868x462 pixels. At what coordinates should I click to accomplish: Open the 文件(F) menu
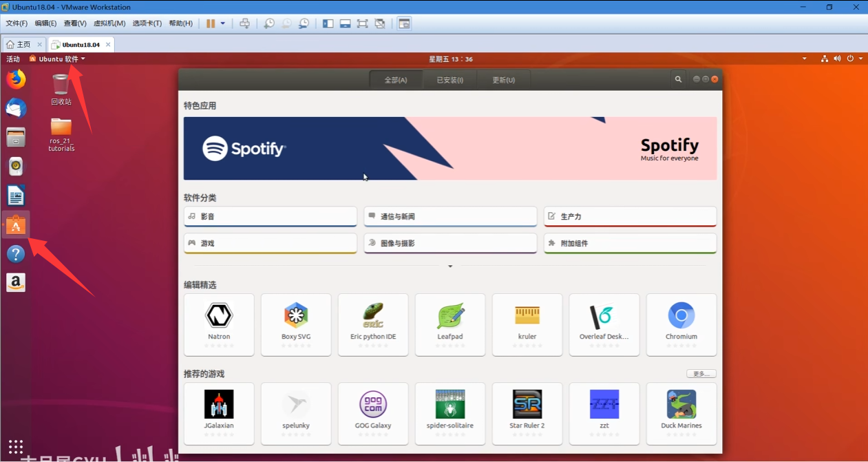[17, 23]
